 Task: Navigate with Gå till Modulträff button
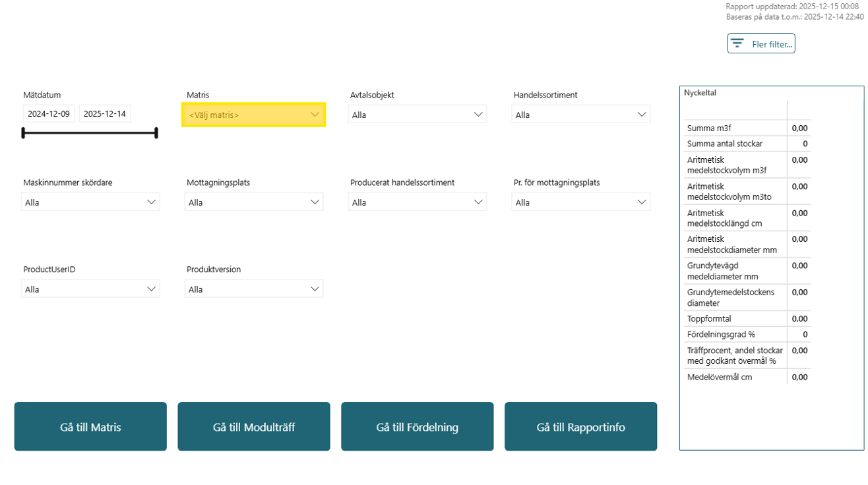(x=254, y=427)
